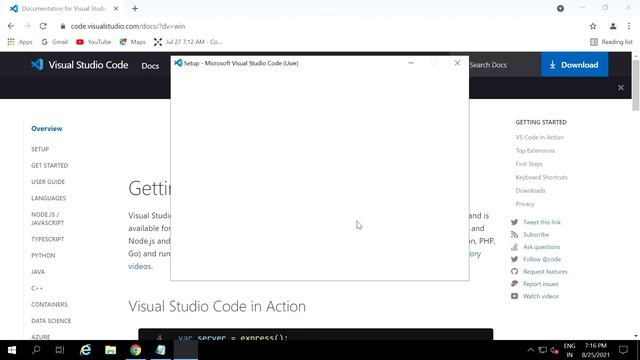Expand the TYPESCRIPT section

click(x=47, y=239)
